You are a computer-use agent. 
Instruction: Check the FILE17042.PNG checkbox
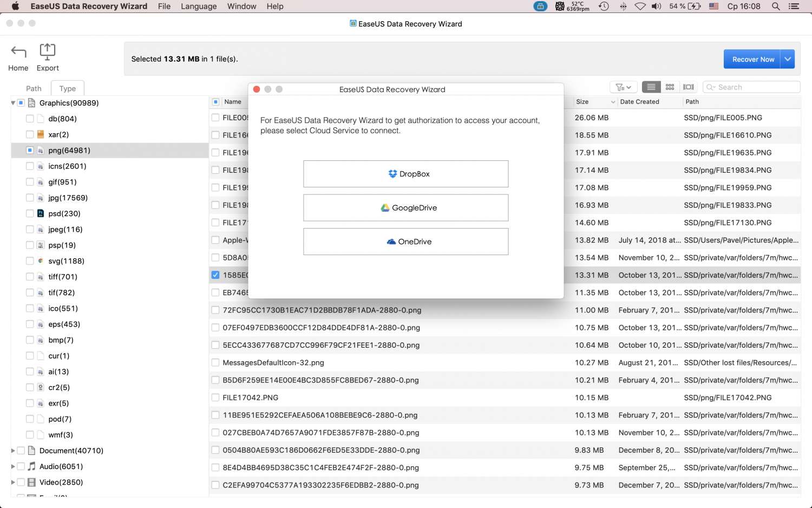point(215,398)
